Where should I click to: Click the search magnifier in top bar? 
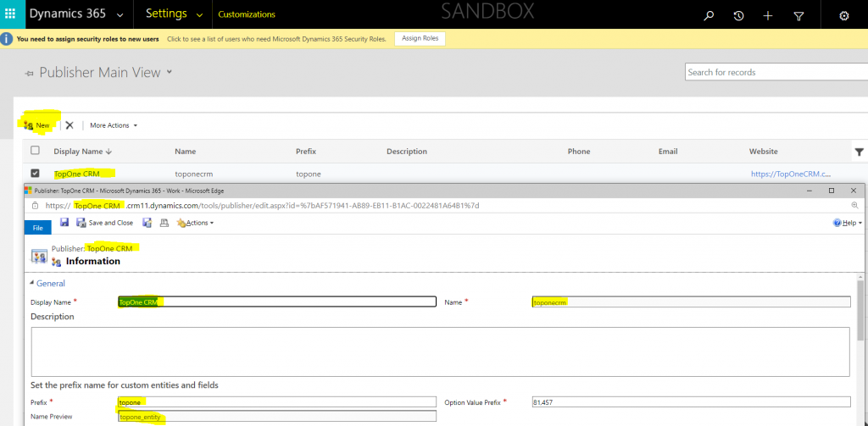[x=709, y=15]
